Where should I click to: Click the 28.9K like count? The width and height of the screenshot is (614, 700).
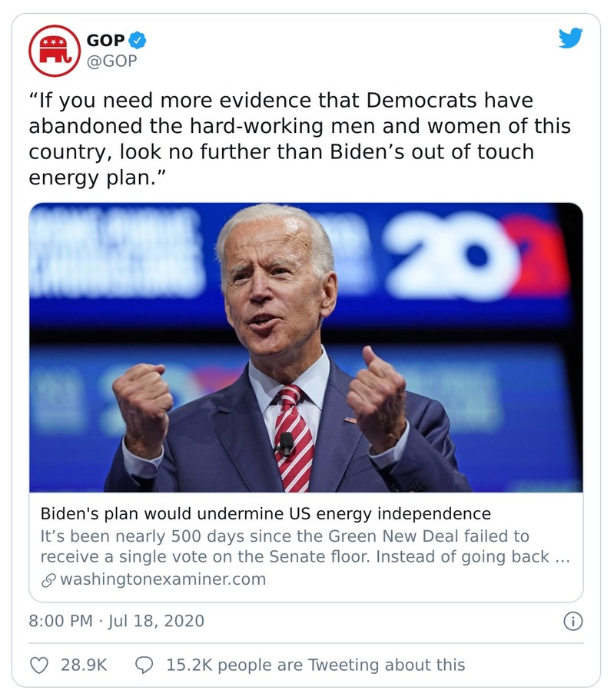click(84, 665)
